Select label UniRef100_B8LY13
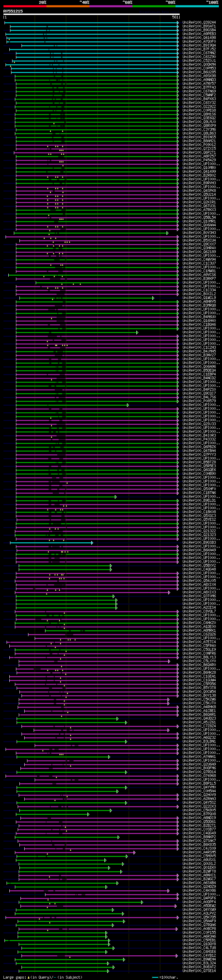The image size is (222, 980). click(x=199, y=657)
